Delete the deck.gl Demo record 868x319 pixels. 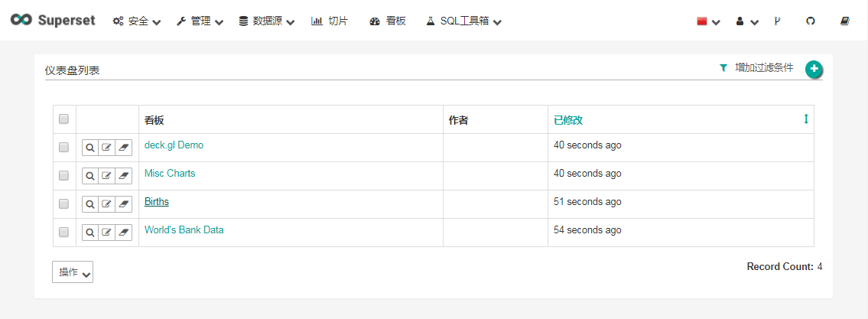[x=123, y=148]
